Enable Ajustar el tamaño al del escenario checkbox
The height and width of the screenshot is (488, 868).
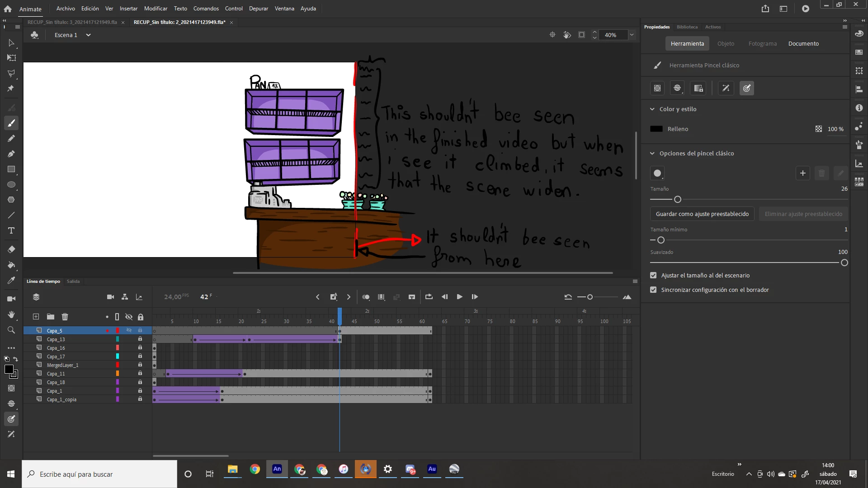pos(653,275)
